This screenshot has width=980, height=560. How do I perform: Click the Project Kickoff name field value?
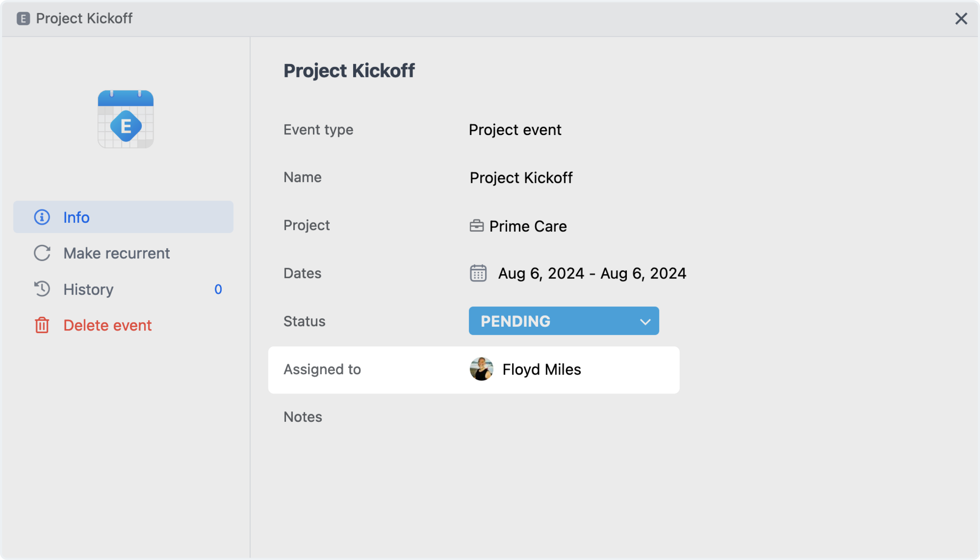[x=521, y=178]
